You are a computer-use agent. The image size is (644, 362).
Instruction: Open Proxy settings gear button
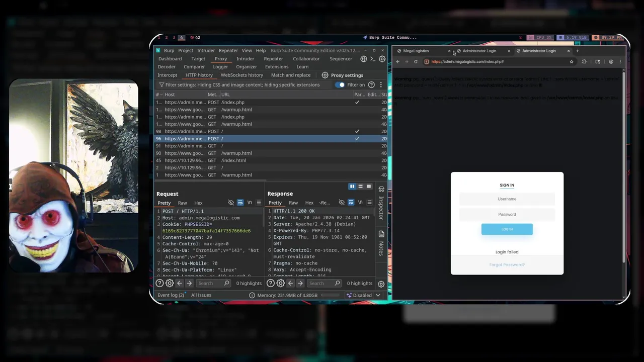tap(343, 75)
